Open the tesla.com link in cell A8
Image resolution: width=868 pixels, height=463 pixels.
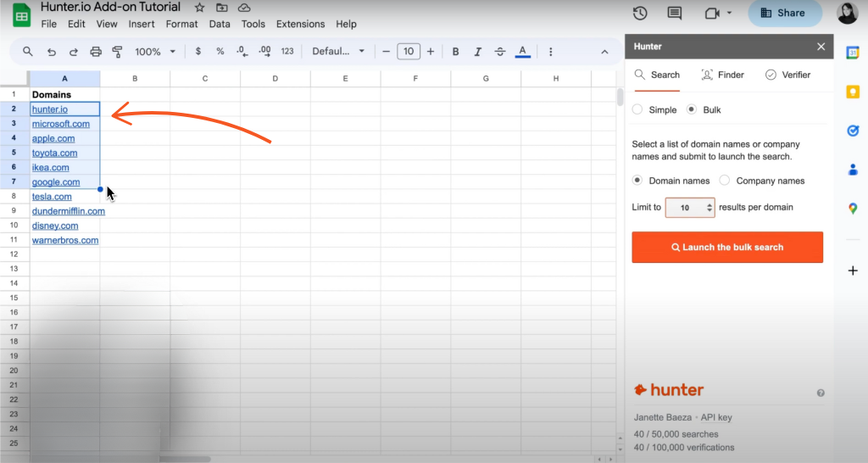[x=52, y=197]
